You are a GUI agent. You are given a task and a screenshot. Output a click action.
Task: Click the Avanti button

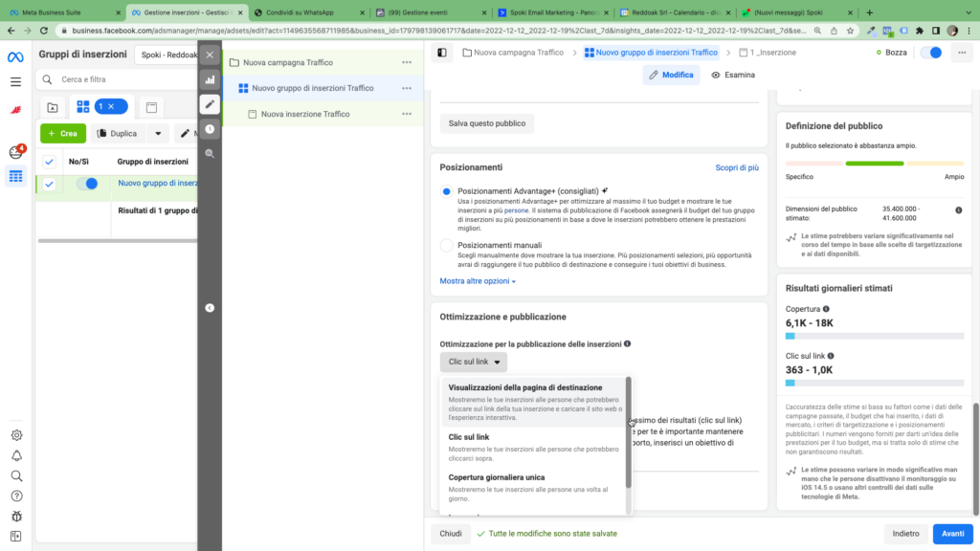(x=952, y=534)
